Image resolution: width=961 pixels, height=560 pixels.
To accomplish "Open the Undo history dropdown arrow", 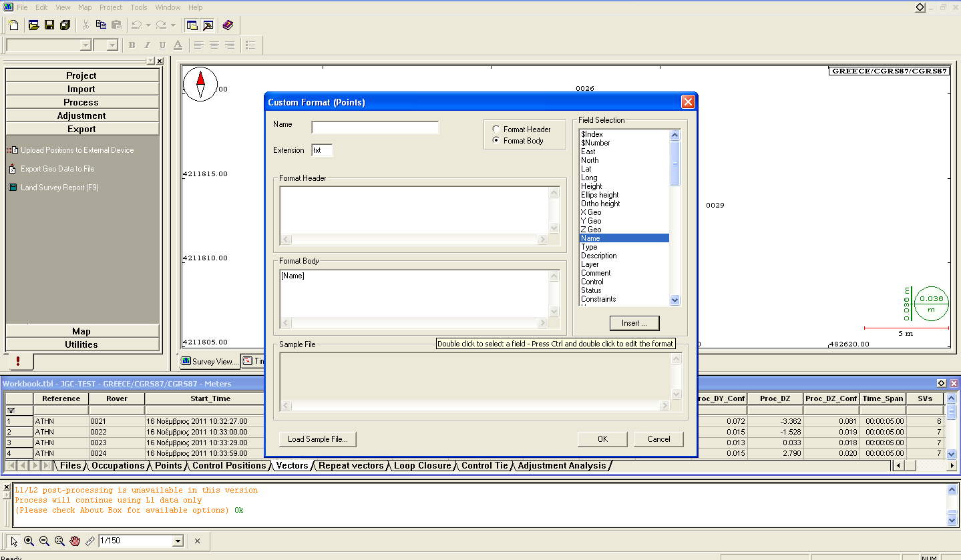I will [148, 25].
